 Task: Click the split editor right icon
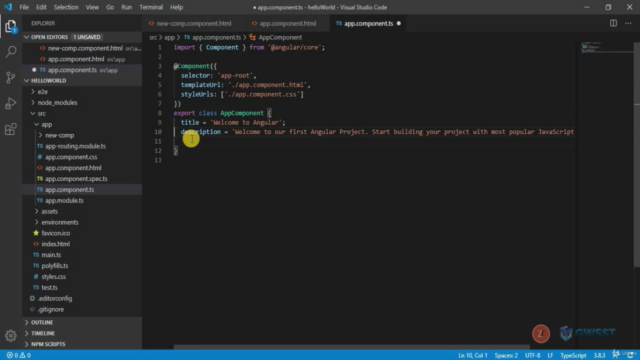[x=613, y=23]
